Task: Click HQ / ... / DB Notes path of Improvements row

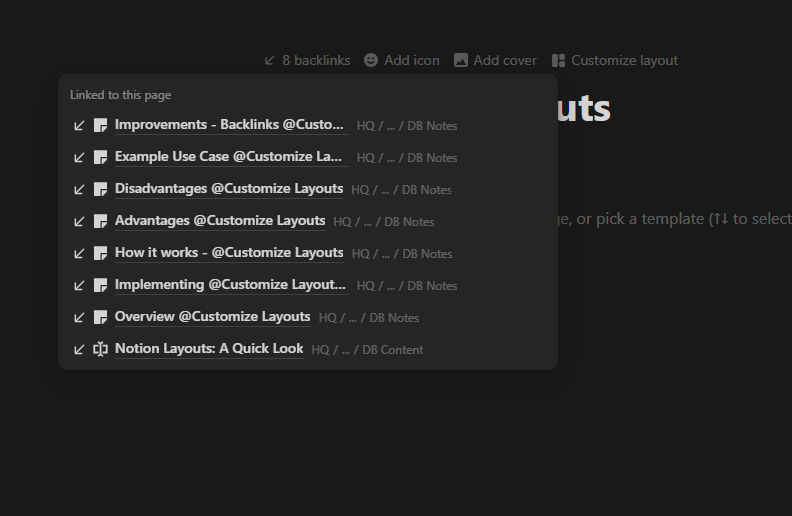Action: 407,126
